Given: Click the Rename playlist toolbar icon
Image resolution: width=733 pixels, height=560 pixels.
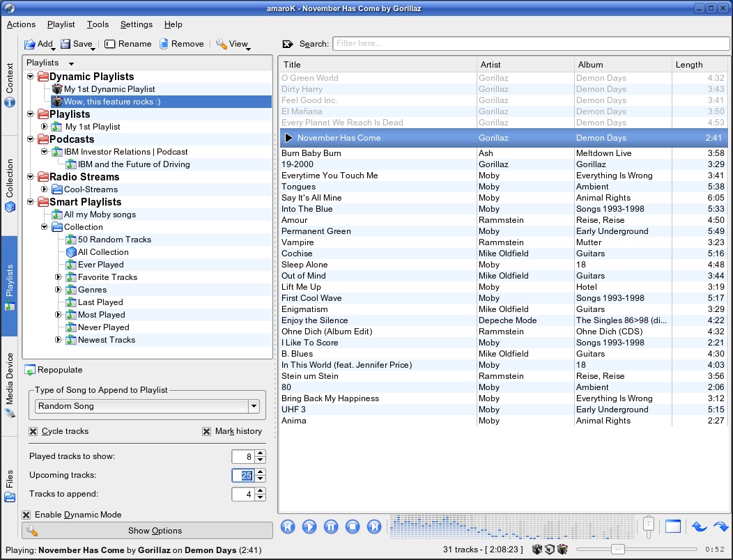Looking at the screenshot, I should point(109,44).
